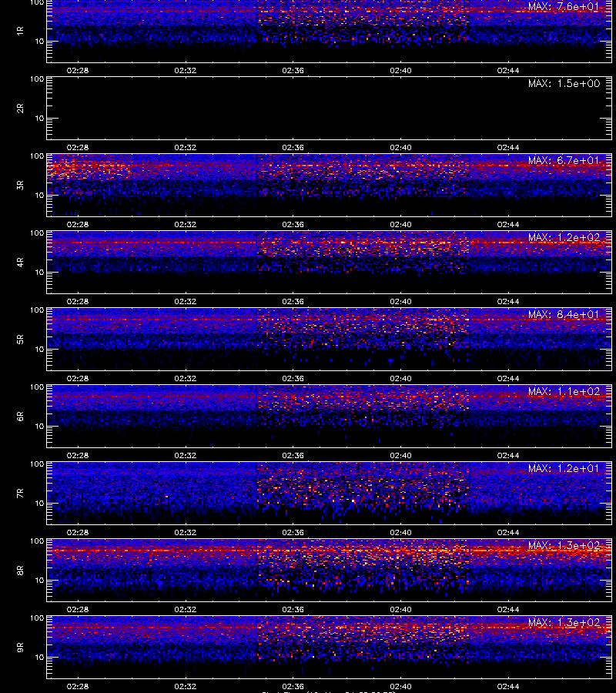Image resolution: width=616 pixels, height=693 pixels.
Task: Click 02:40 time label under 5R panel
Action: click(401, 378)
